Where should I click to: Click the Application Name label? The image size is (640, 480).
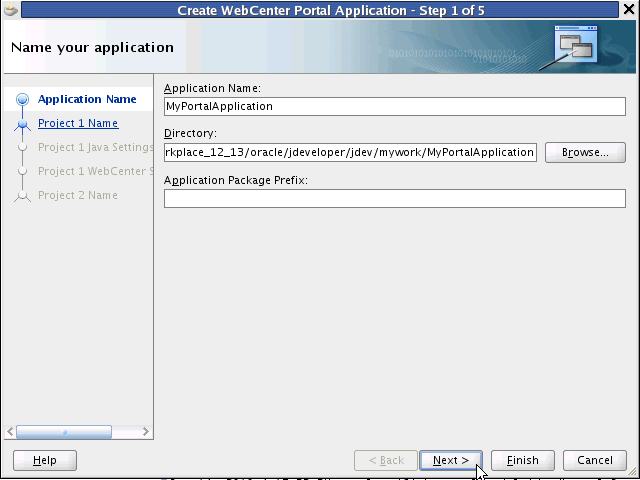[x=212, y=88]
